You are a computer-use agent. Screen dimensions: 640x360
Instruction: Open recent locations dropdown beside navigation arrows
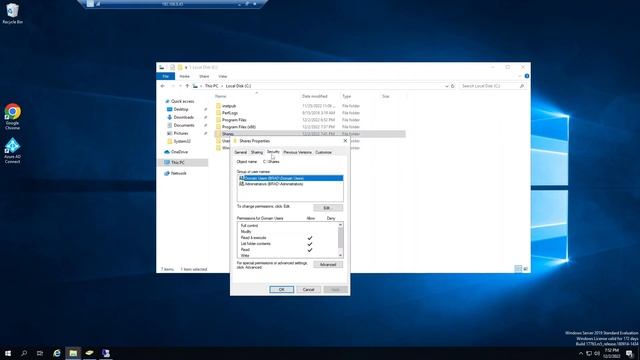180,86
